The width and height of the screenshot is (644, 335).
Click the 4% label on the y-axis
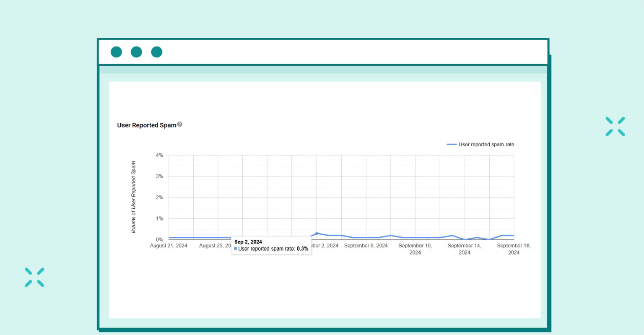coord(159,155)
